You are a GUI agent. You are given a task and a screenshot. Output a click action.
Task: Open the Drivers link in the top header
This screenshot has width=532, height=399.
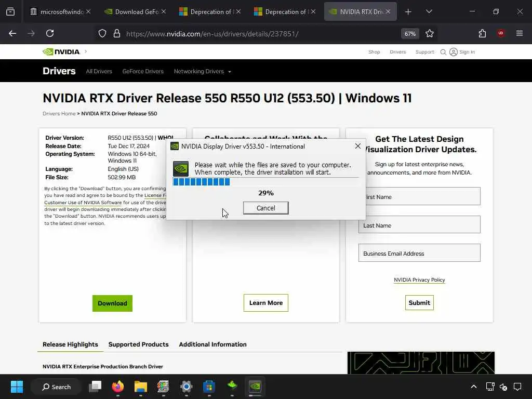coord(397,52)
